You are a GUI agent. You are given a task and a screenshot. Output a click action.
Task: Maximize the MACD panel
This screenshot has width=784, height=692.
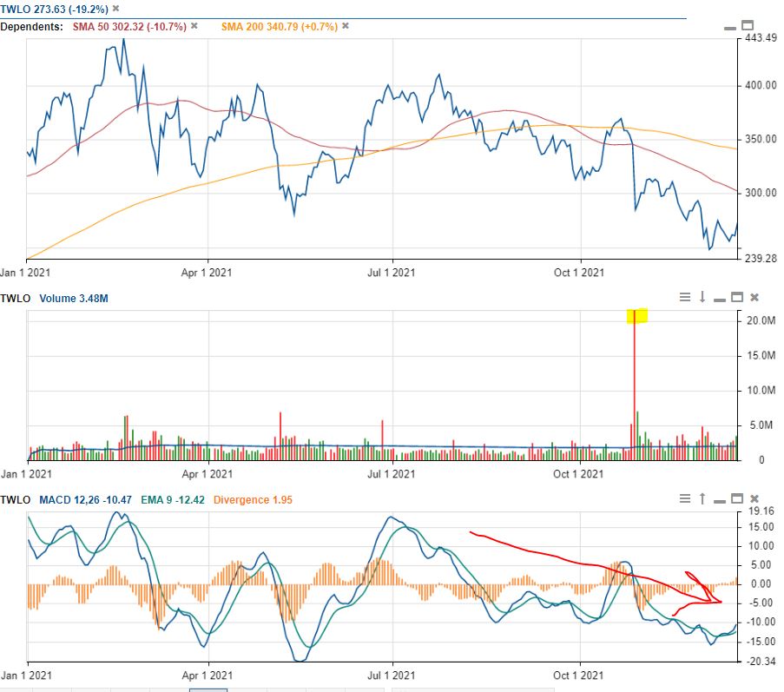pyautogui.click(x=737, y=499)
